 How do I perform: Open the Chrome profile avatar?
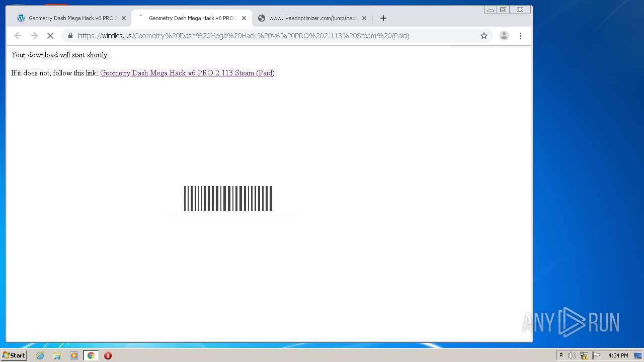tap(504, 36)
